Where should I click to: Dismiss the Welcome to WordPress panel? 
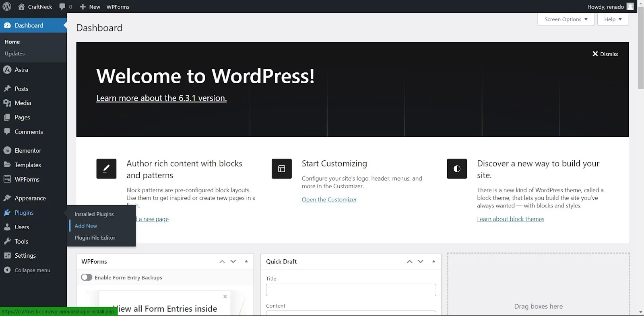605,54
